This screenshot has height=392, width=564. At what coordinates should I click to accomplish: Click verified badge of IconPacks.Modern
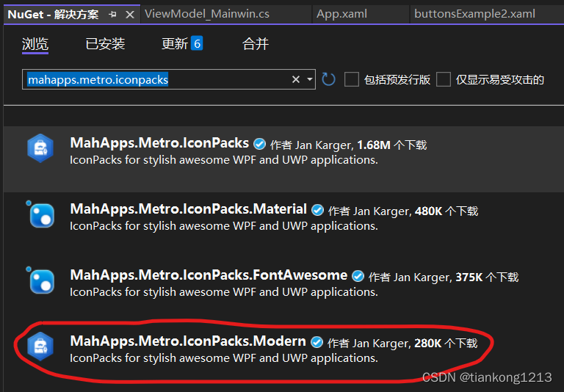(x=317, y=342)
